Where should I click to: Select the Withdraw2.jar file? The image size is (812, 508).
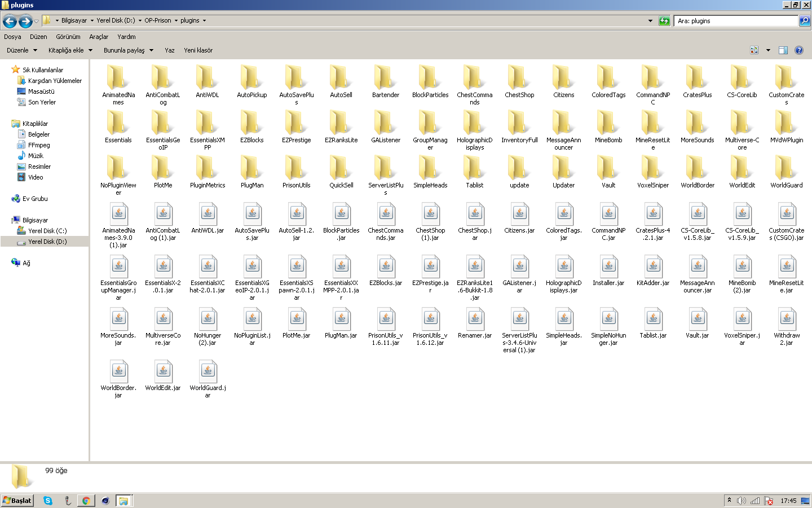tap(787, 327)
